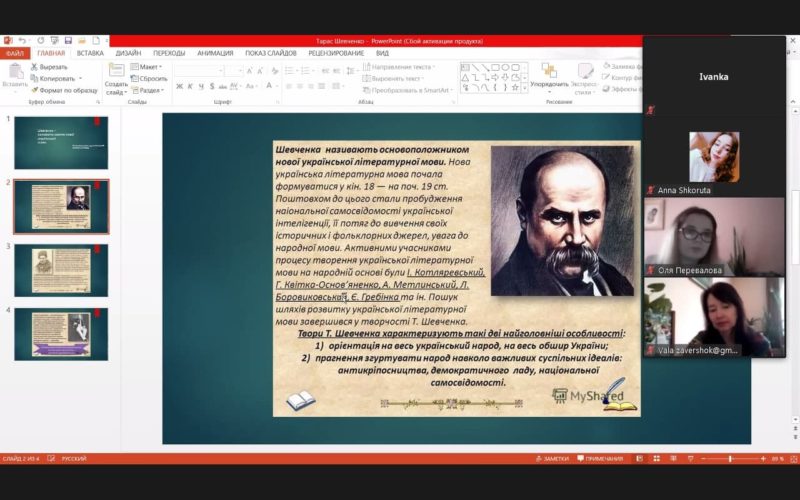Expand the Раздел section dropdown

[x=149, y=89]
